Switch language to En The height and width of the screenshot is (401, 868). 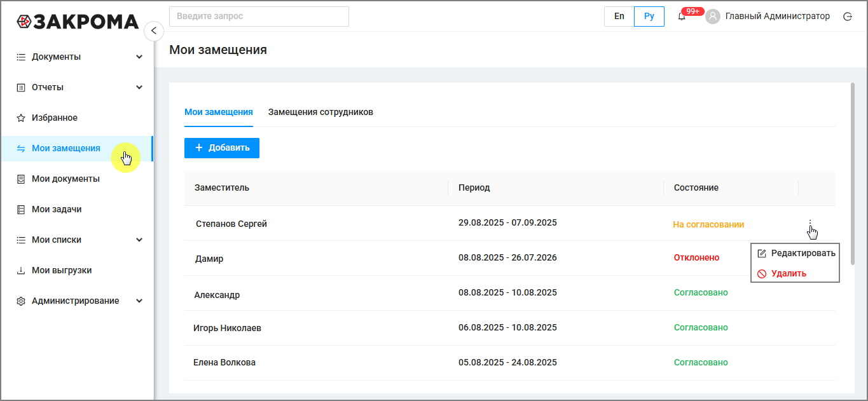click(619, 17)
